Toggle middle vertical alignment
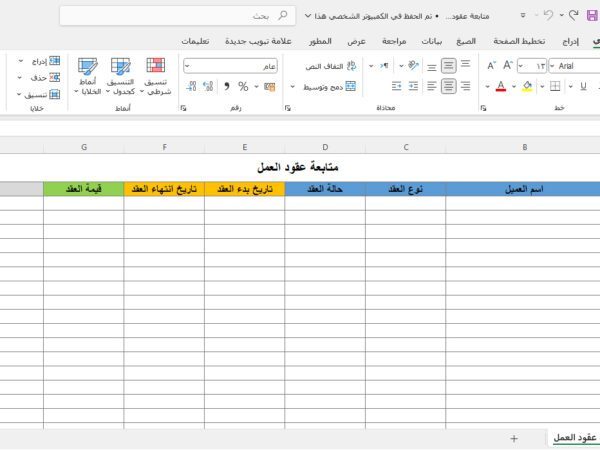The height and width of the screenshot is (450, 600). [448, 66]
